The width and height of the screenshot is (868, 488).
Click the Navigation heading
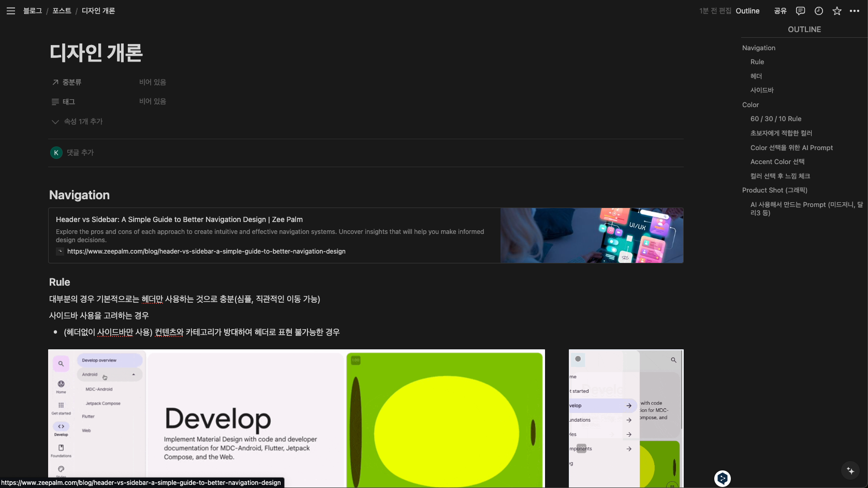pos(79,195)
